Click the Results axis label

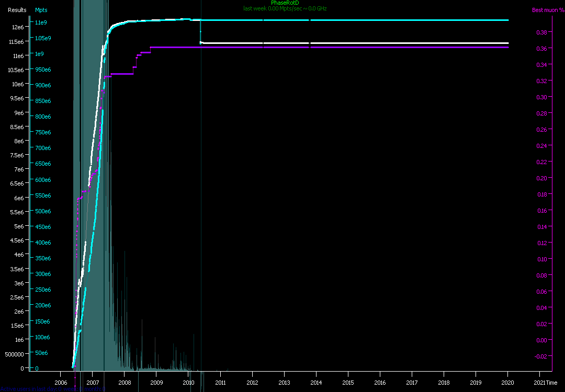pyautogui.click(x=17, y=10)
